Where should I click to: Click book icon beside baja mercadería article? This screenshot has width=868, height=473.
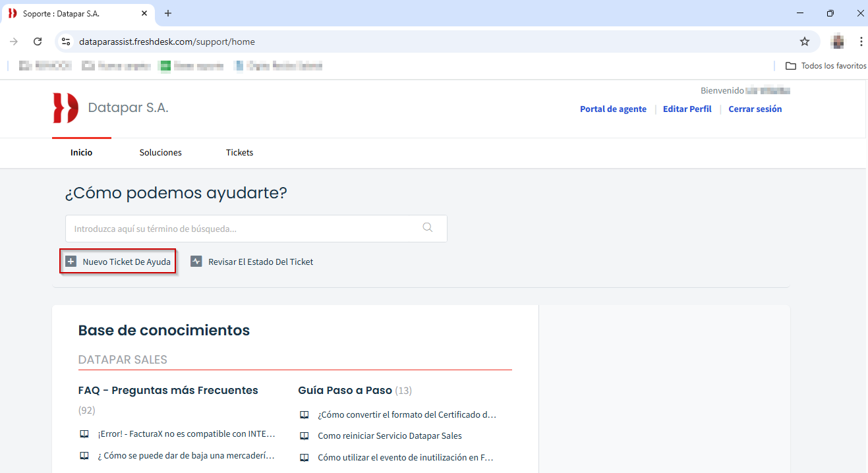[84, 456]
